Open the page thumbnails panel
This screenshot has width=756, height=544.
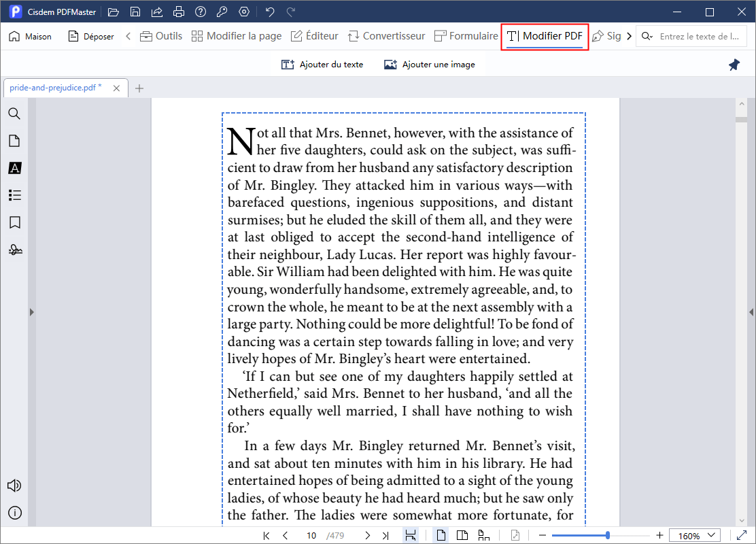point(14,141)
